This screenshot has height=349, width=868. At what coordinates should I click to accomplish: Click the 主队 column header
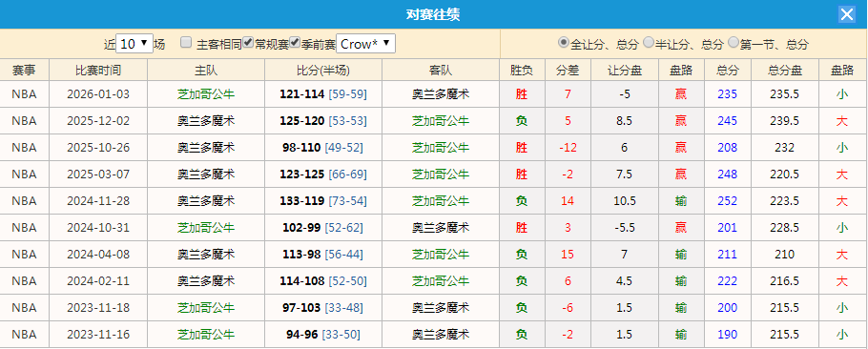[206, 71]
